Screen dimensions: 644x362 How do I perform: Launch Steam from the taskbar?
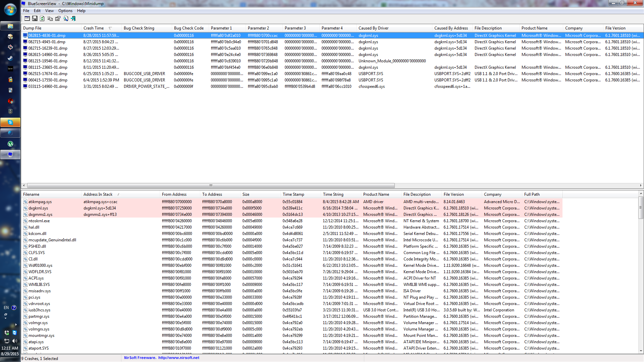click(x=10, y=58)
